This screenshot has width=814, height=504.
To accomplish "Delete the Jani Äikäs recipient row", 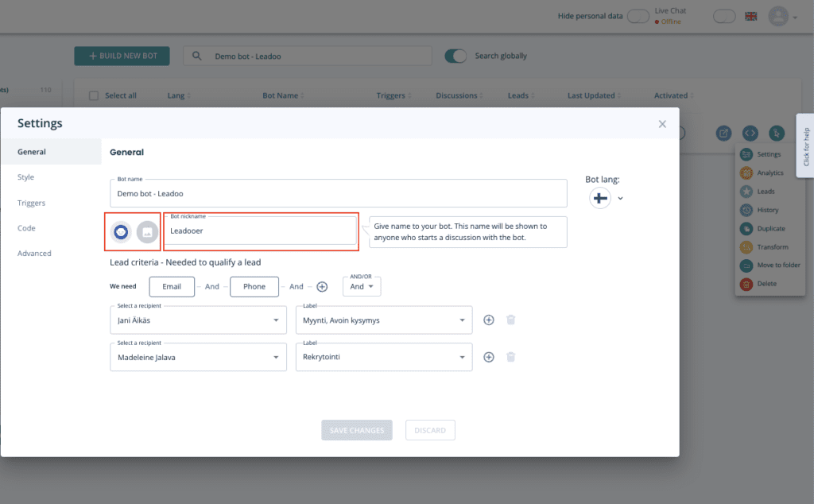I will (511, 320).
